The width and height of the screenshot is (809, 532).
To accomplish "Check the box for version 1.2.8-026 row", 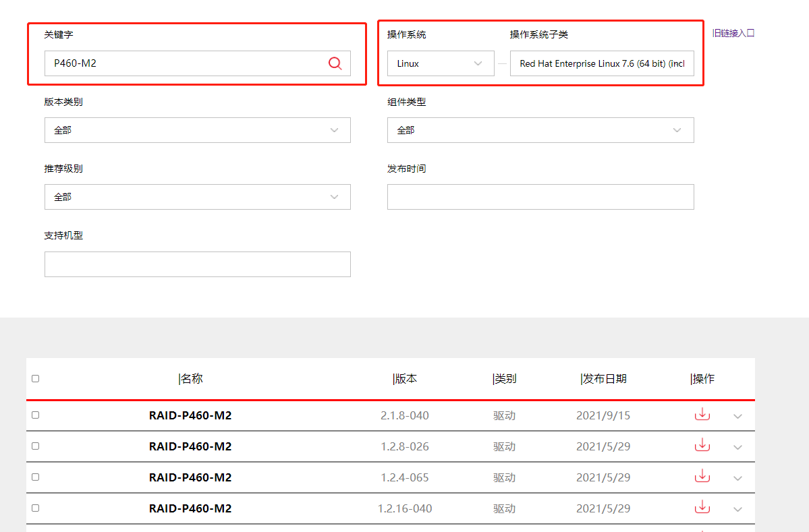I will (35, 446).
